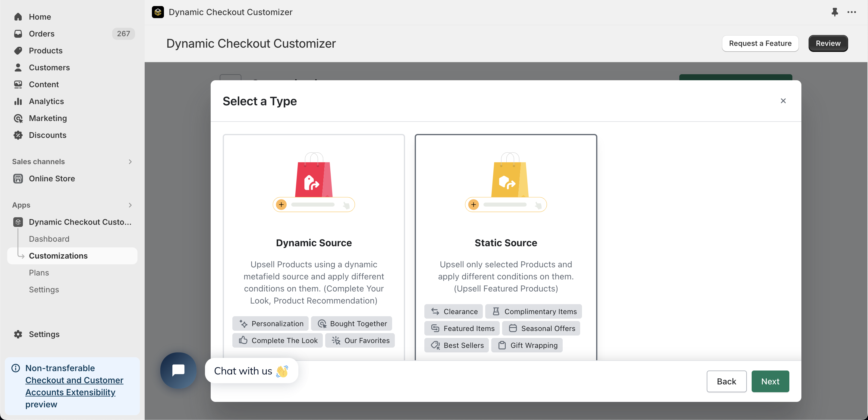Image resolution: width=868 pixels, height=420 pixels.
Task: Open the chat bubble launcher
Action: coord(178,370)
